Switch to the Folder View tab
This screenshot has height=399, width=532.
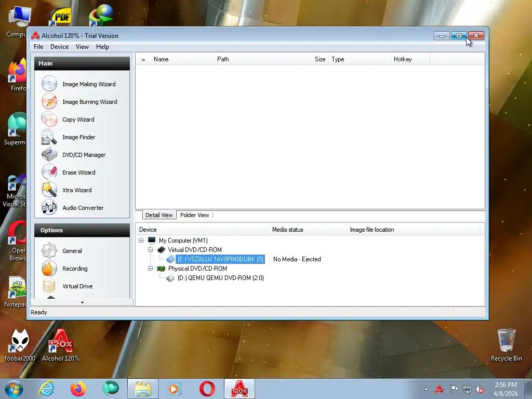click(x=194, y=215)
